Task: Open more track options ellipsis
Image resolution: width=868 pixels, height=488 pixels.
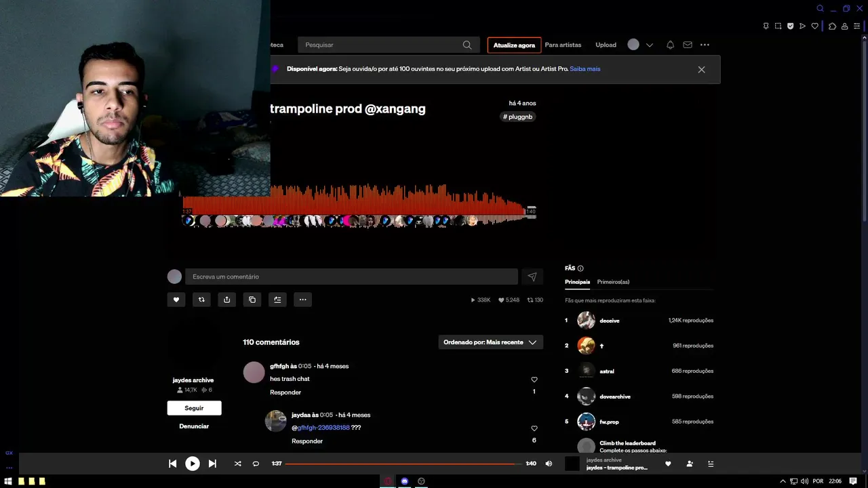Action: click(302, 300)
